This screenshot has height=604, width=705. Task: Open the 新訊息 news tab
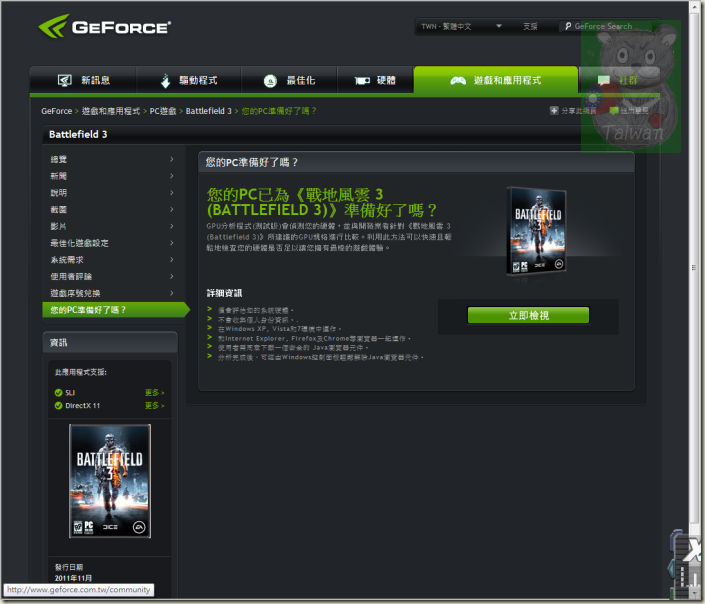(83, 80)
